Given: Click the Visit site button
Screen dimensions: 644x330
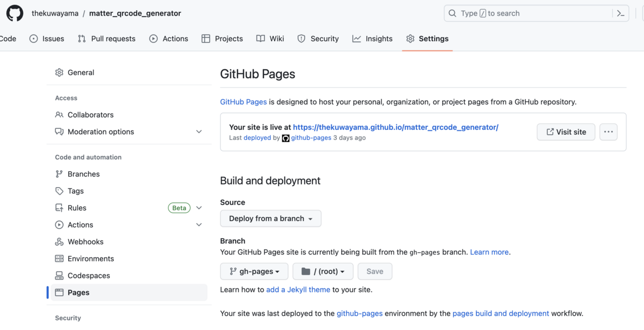Looking at the screenshot, I should point(566,132).
